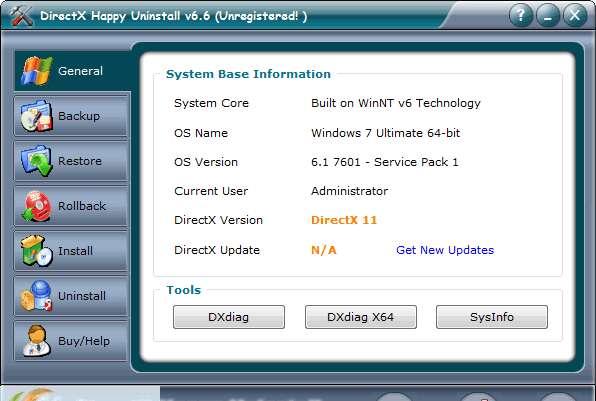Click the 'Administrator' current user value
This screenshot has height=401, width=596.
tap(350, 191)
